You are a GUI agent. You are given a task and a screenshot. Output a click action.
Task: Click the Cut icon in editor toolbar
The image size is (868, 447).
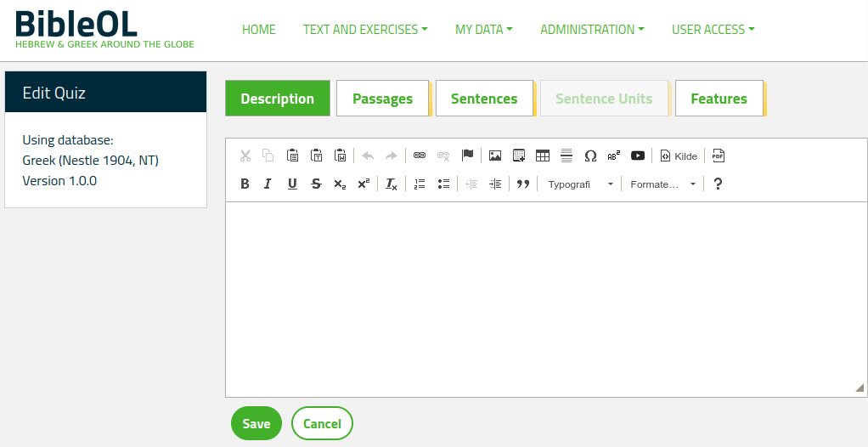245,156
